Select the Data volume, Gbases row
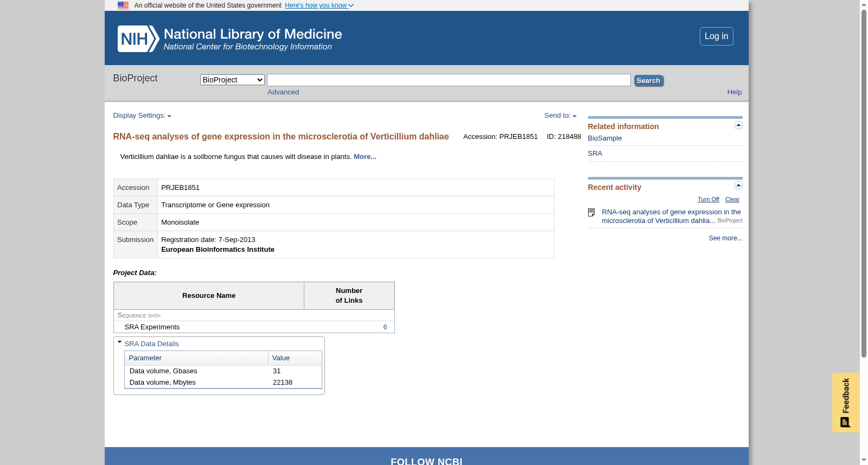Screen dimensions: 868x465 pos(223,371)
